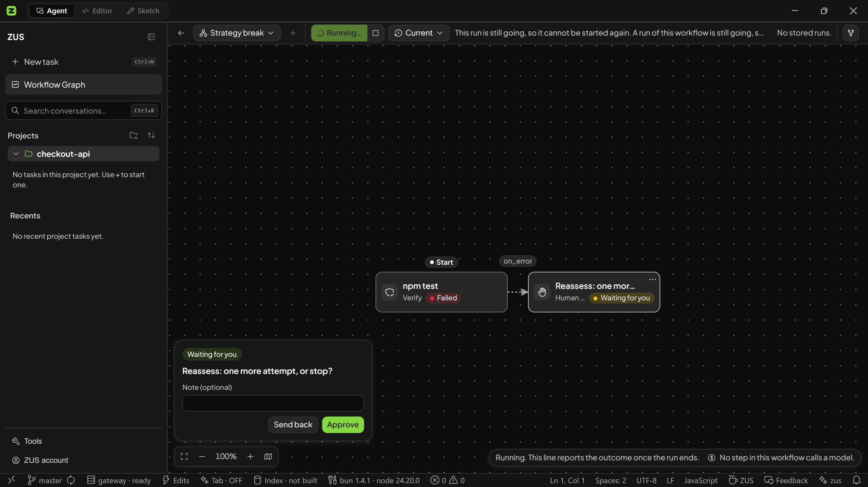Switch to the Sketch tab
Viewport: 868px width, 487px height.
pos(143,11)
